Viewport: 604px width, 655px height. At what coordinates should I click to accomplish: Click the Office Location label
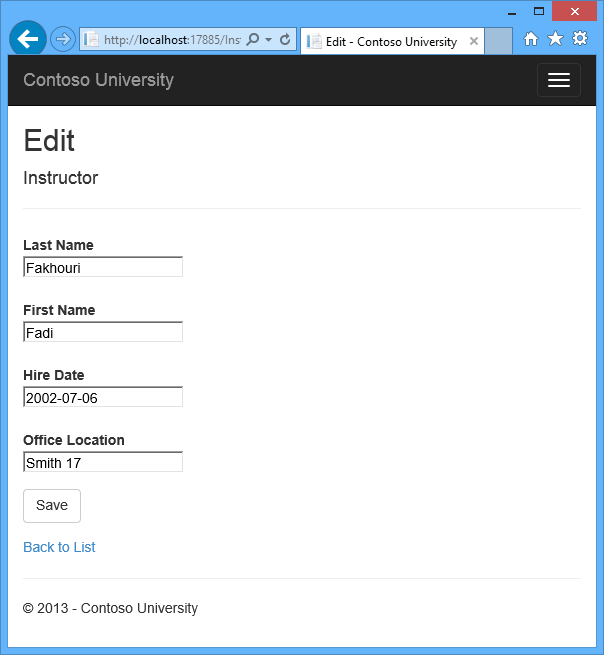74,440
